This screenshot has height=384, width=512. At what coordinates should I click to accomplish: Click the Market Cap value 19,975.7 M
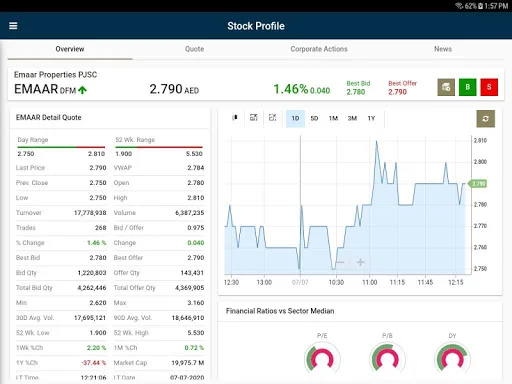(188, 363)
